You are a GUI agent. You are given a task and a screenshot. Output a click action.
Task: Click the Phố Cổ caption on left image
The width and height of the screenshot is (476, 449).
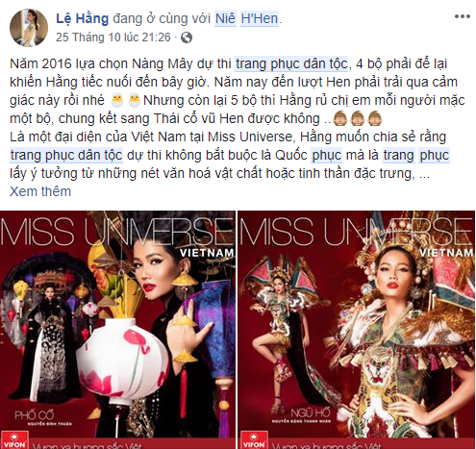(x=35, y=415)
